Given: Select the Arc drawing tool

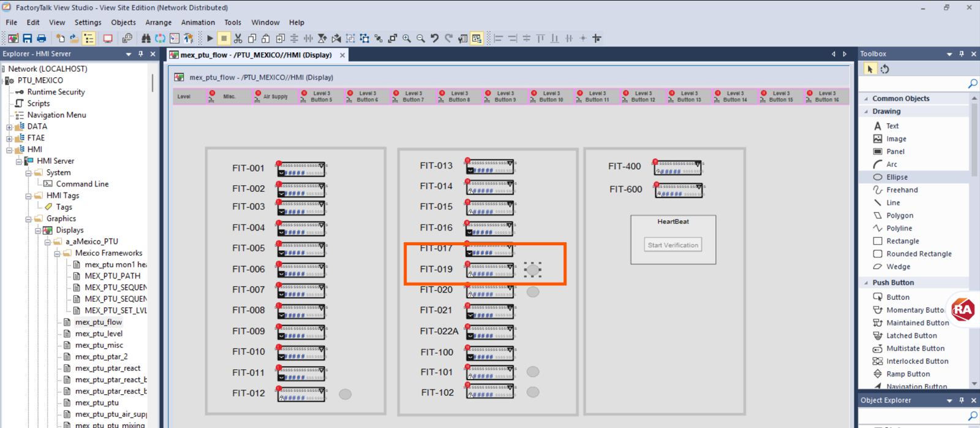Looking at the screenshot, I should coord(891,164).
